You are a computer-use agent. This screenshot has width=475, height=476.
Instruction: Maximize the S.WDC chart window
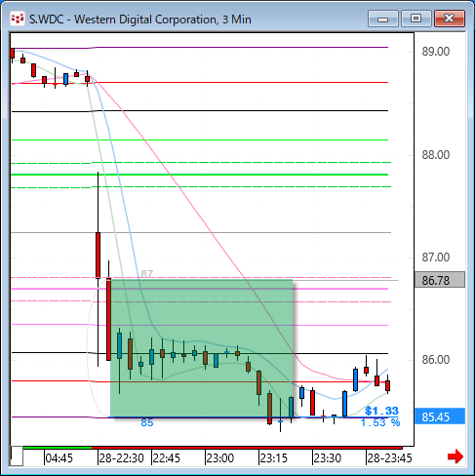pyautogui.click(x=416, y=19)
